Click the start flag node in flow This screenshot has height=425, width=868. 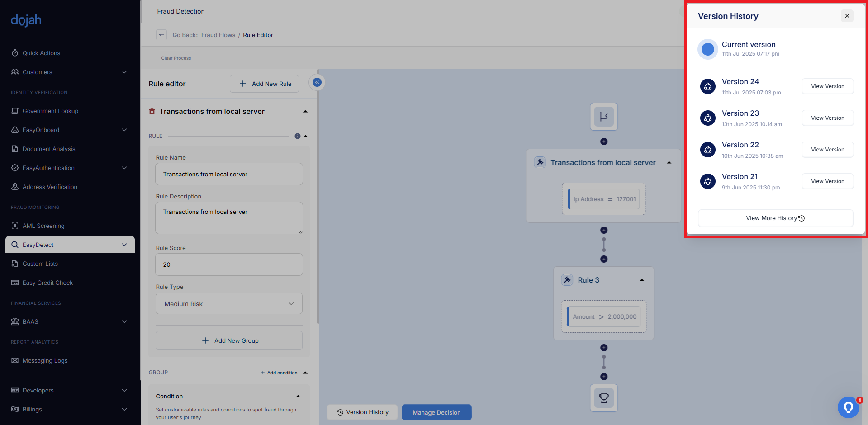603,117
